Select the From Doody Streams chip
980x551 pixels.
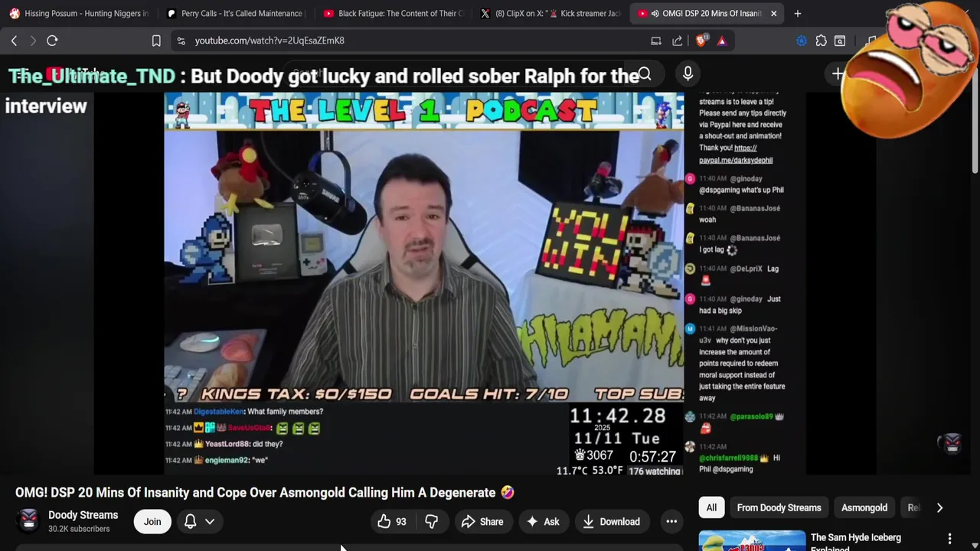pos(779,507)
